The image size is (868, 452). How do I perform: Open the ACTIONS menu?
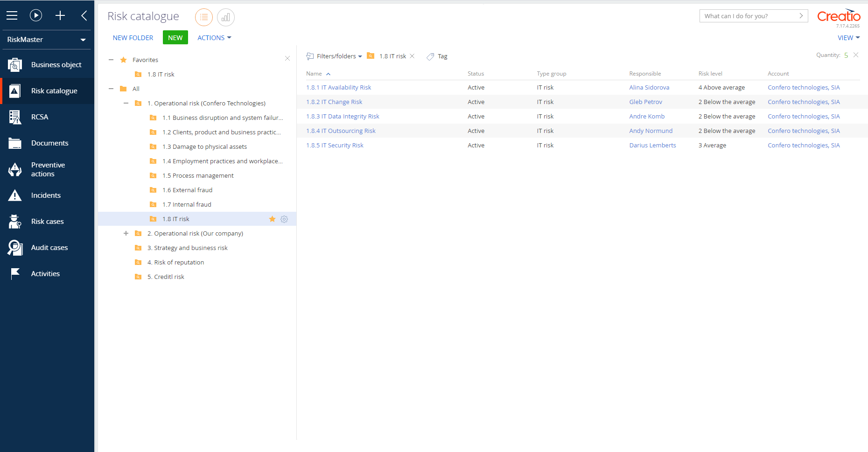click(x=214, y=38)
